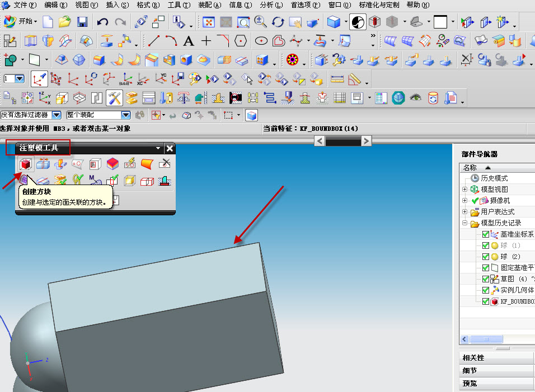This screenshot has width=535, height=392.
Task: Click the New file icon
Action: [48, 22]
